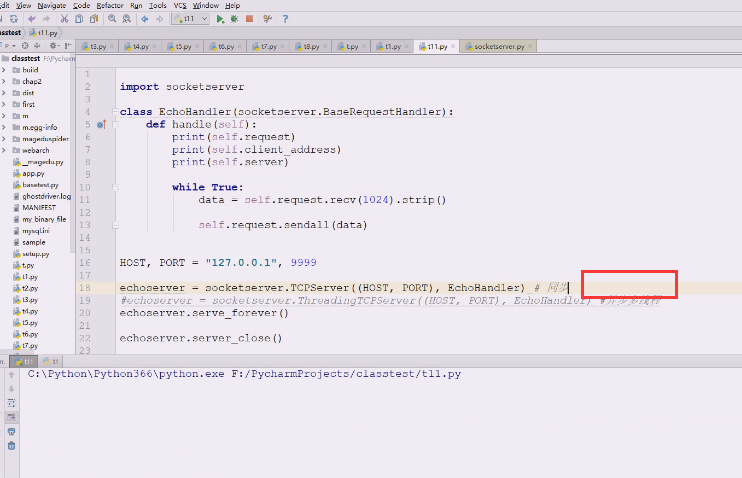Close the t11.py editor tab
Viewport: 742px width, 478px height.
[453, 46]
